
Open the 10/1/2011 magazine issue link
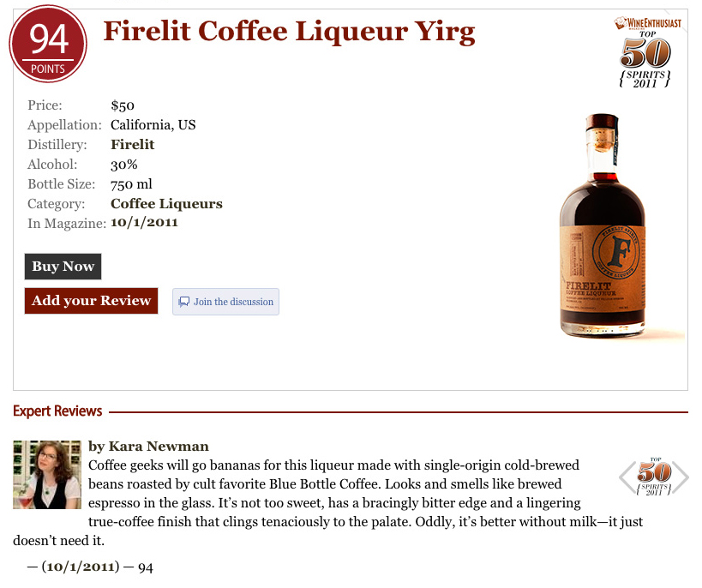coord(144,223)
